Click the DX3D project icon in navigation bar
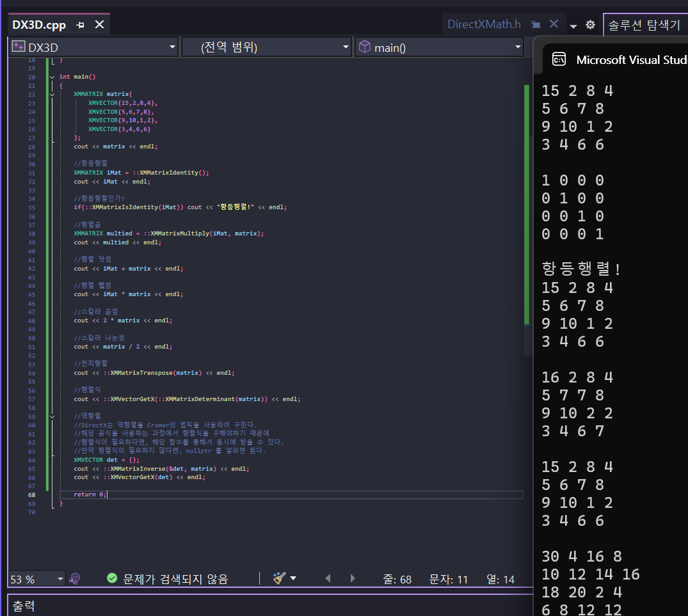Viewport: 688px width, 616px height. point(19,47)
